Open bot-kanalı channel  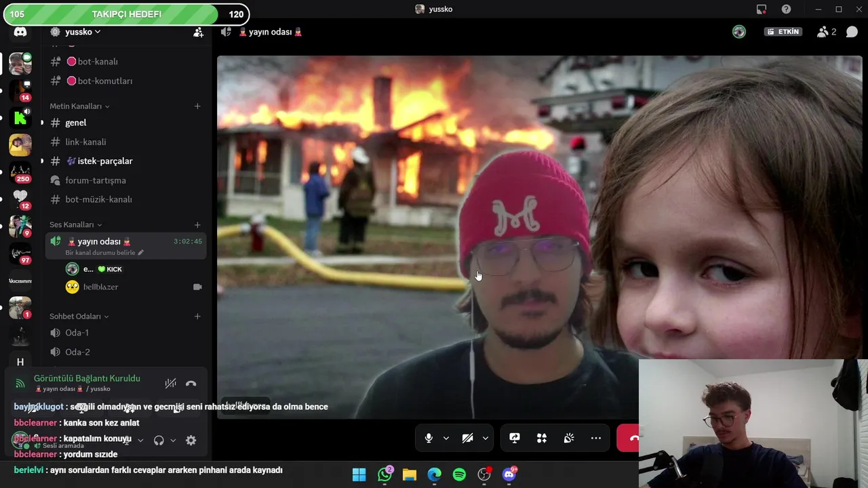pos(126,62)
